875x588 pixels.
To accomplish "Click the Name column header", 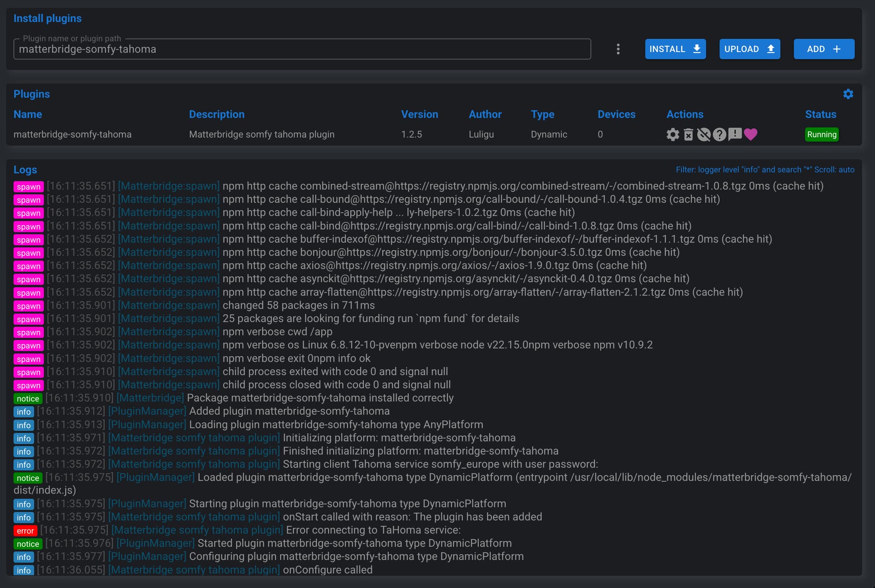I will coord(28,114).
